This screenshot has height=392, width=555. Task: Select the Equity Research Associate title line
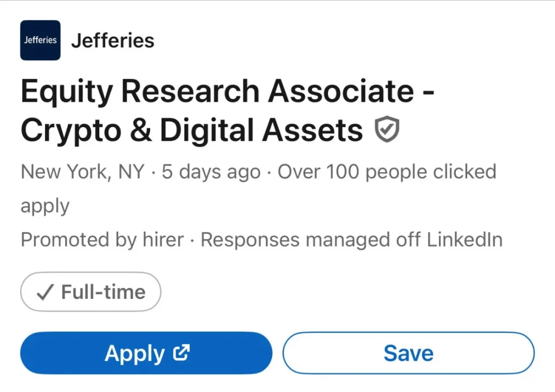click(228, 92)
